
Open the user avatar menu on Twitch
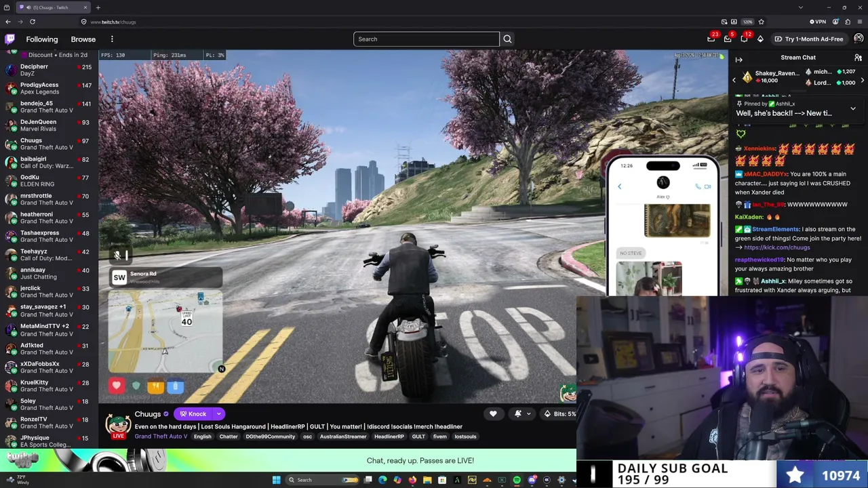859,39
